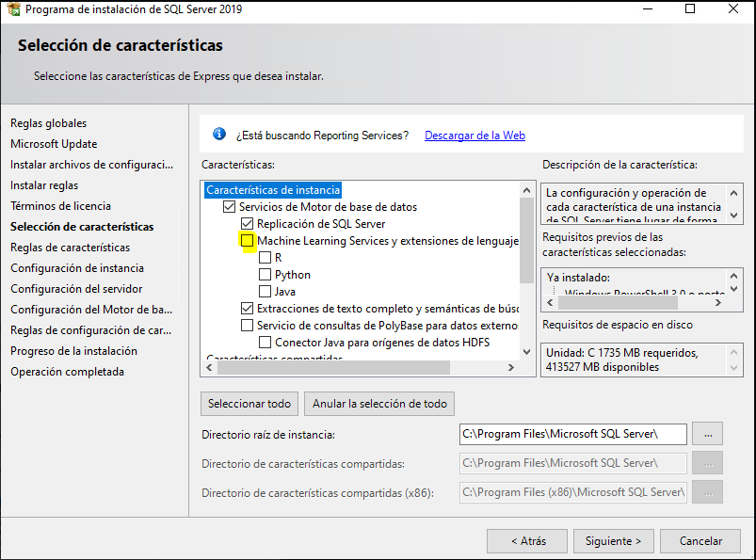The image size is (756, 560).
Task: Select Reglas de características step
Action: tap(71, 248)
